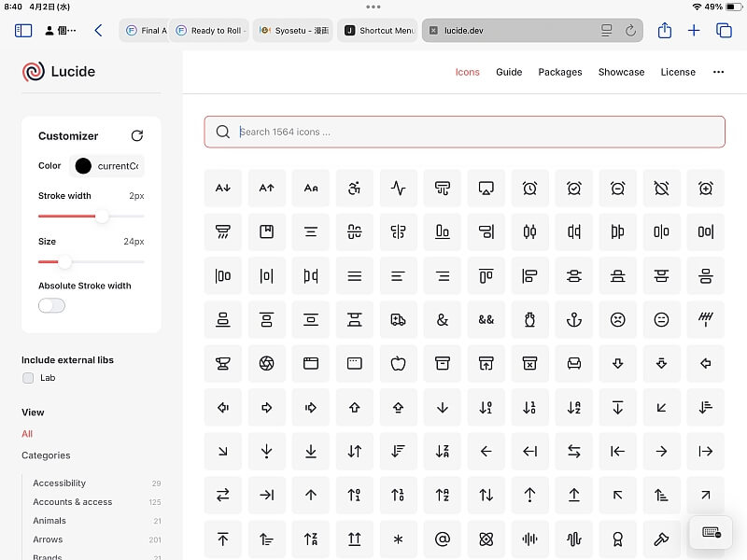Show All icons view
747x560 pixels.
pyautogui.click(x=27, y=434)
